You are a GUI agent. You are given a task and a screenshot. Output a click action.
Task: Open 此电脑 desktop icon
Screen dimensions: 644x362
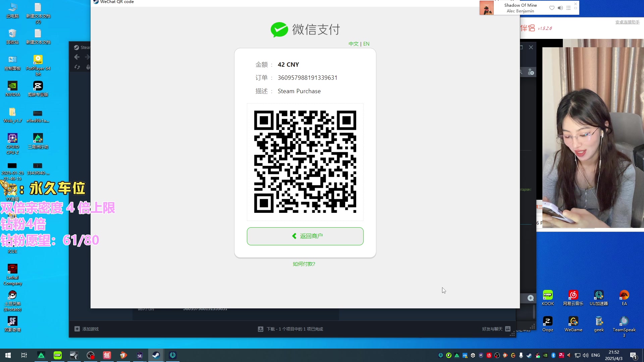12,10
